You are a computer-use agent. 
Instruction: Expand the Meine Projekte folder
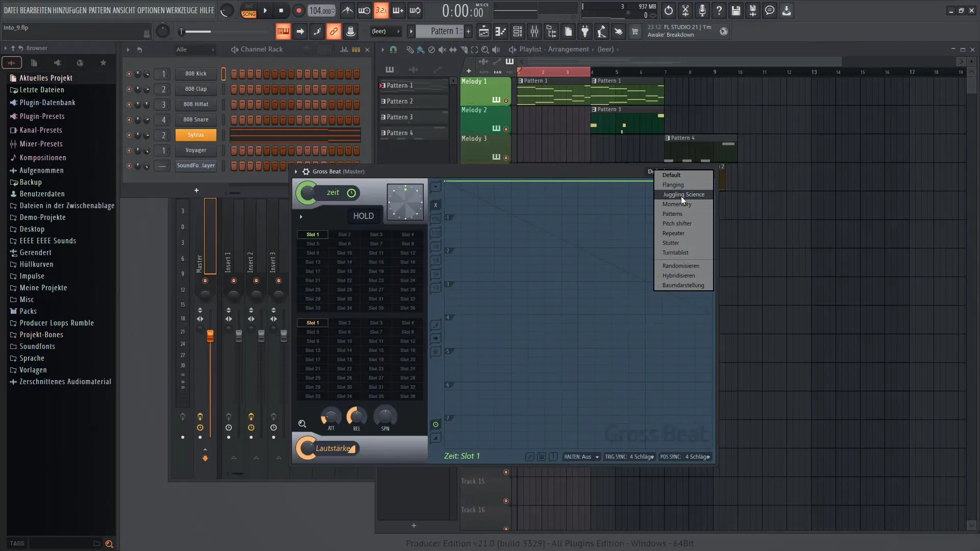tap(43, 287)
